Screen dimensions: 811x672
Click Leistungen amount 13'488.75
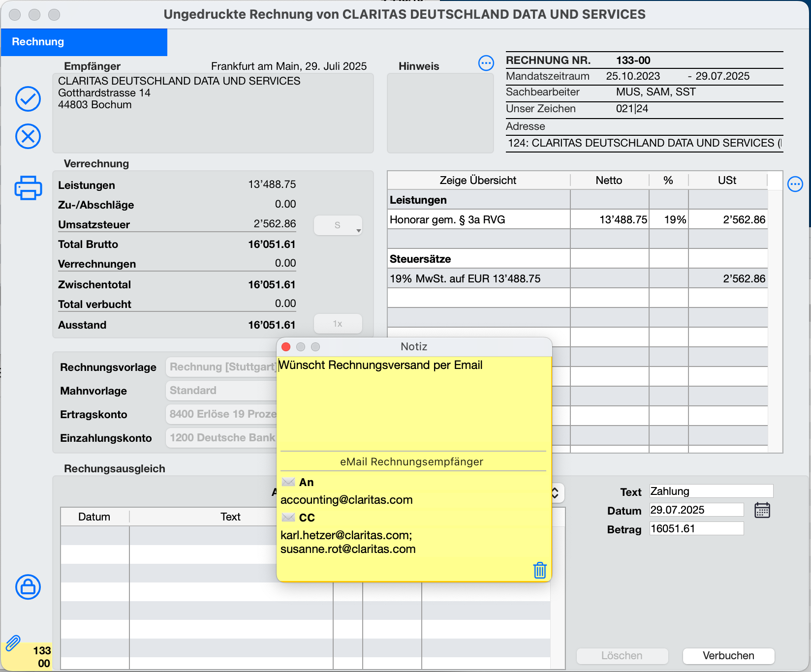(272, 184)
